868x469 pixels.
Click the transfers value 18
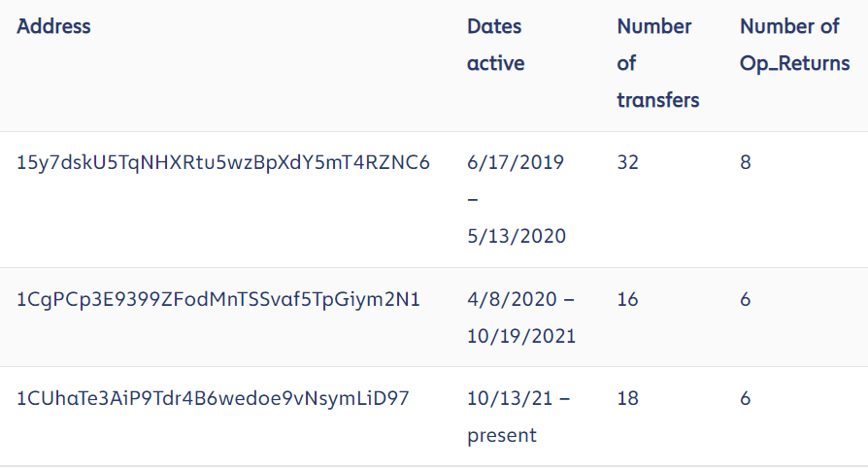[x=627, y=399]
